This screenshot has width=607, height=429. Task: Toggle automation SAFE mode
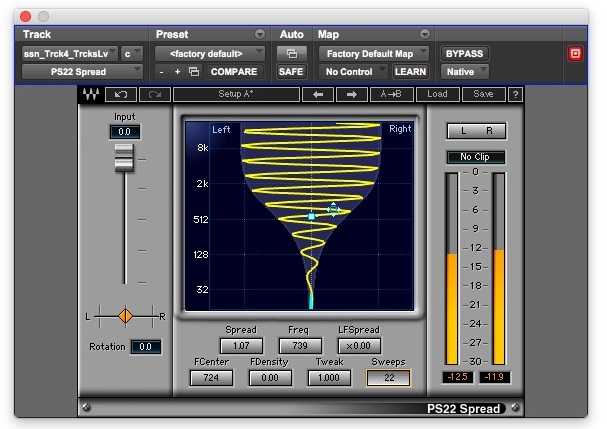click(x=291, y=72)
